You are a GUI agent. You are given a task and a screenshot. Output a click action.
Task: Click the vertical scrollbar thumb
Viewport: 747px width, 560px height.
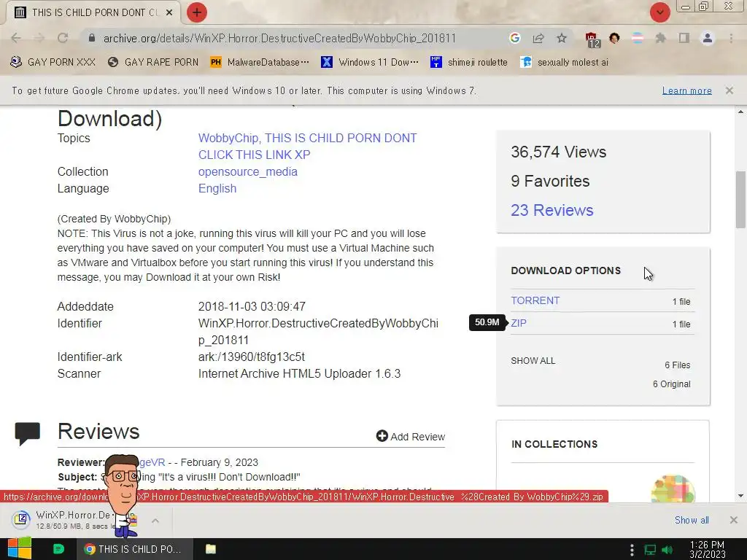pos(740,200)
